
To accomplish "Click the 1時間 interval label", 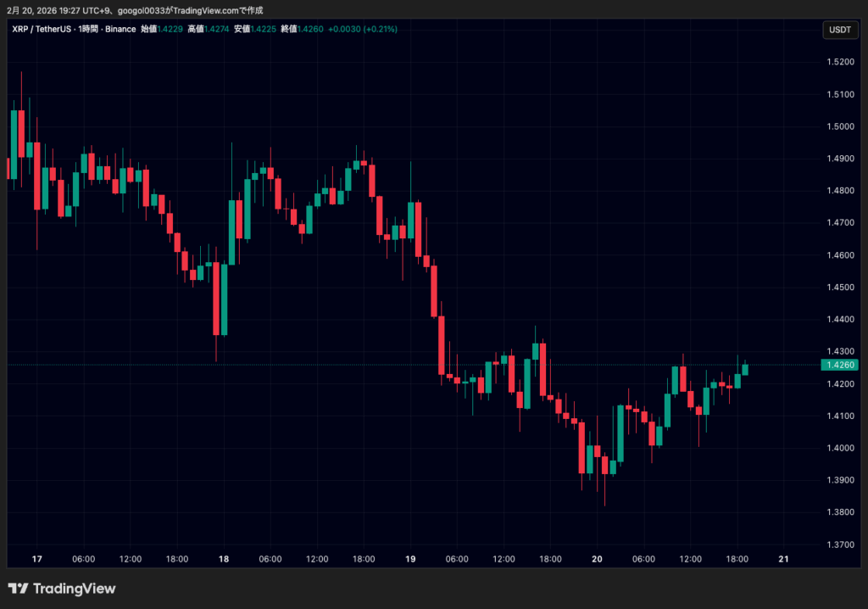I will [x=88, y=29].
